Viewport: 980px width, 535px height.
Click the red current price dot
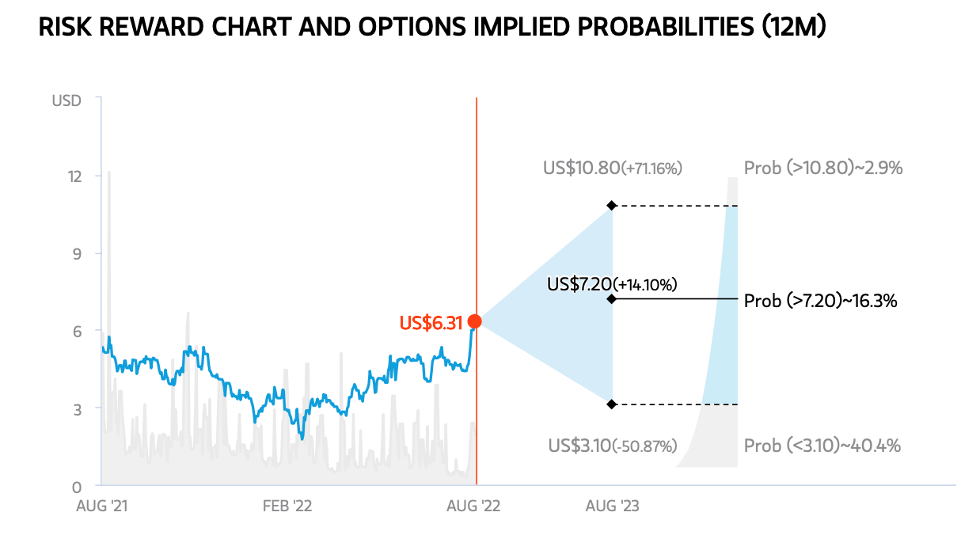(475, 321)
